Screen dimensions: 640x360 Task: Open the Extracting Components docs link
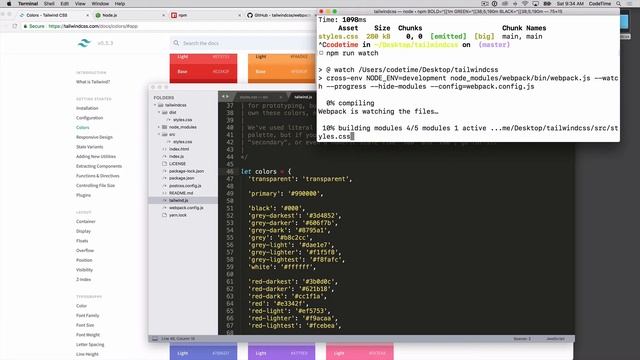coord(99,167)
